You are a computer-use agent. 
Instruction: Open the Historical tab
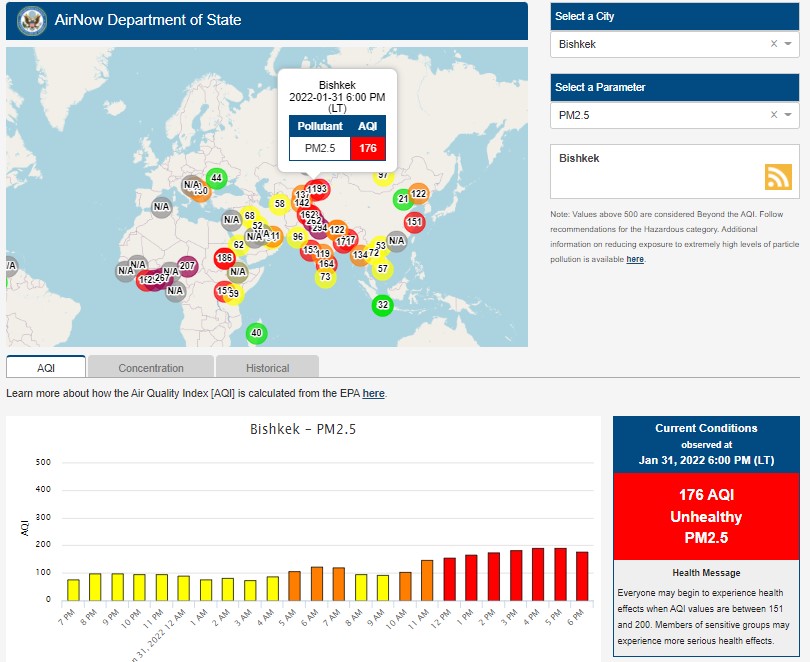click(x=267, y=368)
